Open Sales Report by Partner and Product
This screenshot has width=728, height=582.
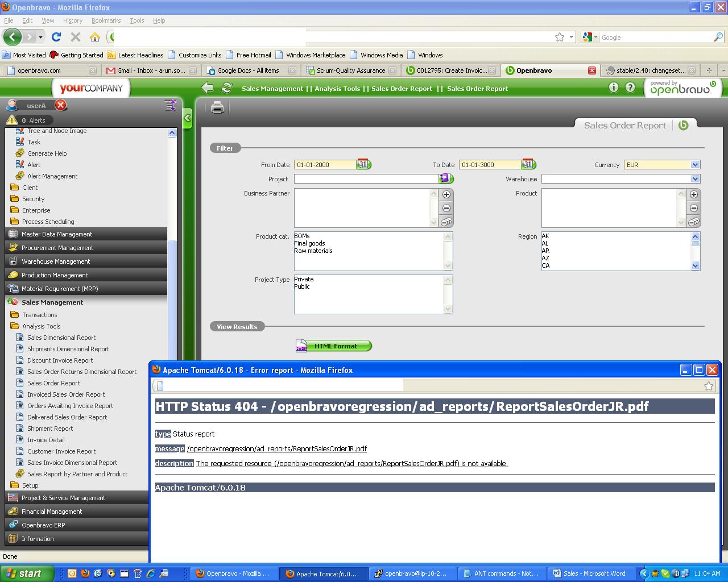pos(77,474)
